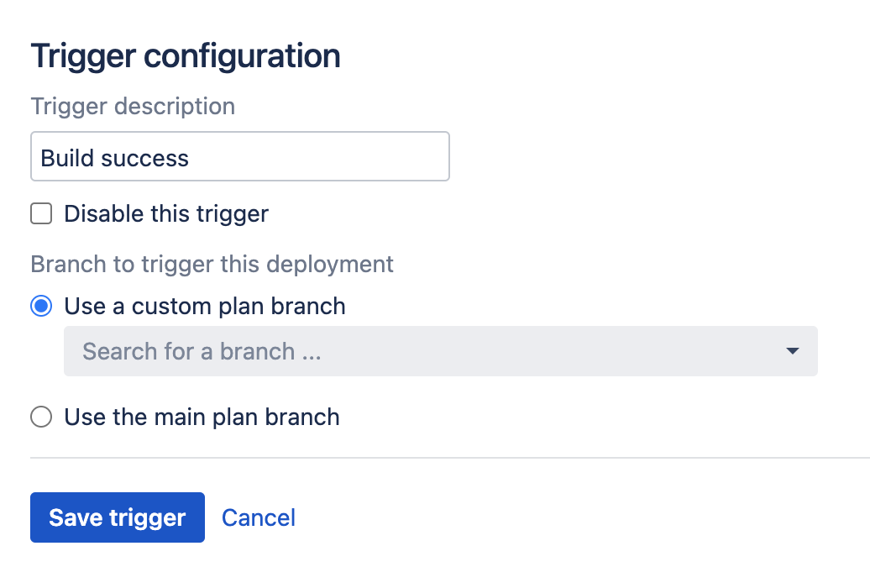
Task: Enable the Disable this trigger checkbox
Action: (x=40, y=213)
